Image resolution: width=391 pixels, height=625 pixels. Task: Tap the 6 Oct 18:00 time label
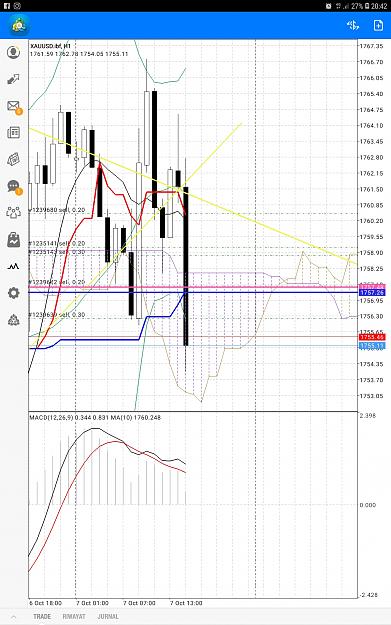[45, 603]
